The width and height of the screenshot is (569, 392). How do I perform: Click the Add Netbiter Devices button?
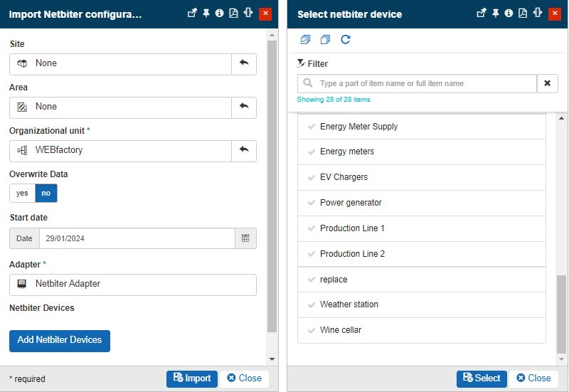(60, 340)
